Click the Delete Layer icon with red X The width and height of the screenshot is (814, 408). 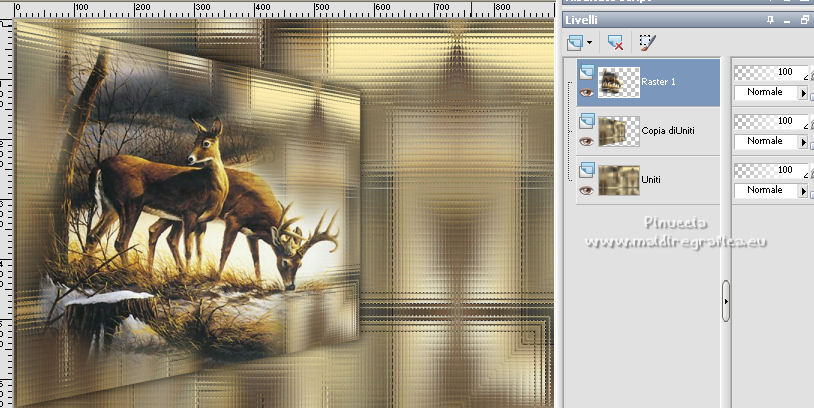pos(615,43)
